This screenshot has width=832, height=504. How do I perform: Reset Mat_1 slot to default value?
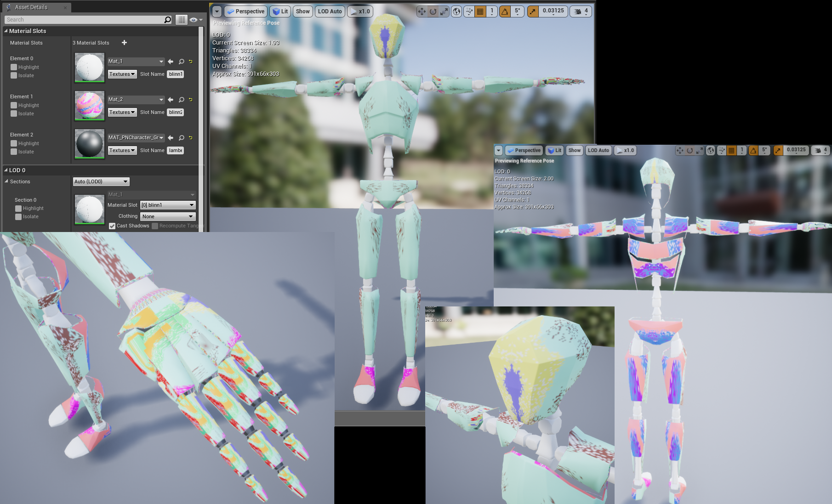pos(191,62)
